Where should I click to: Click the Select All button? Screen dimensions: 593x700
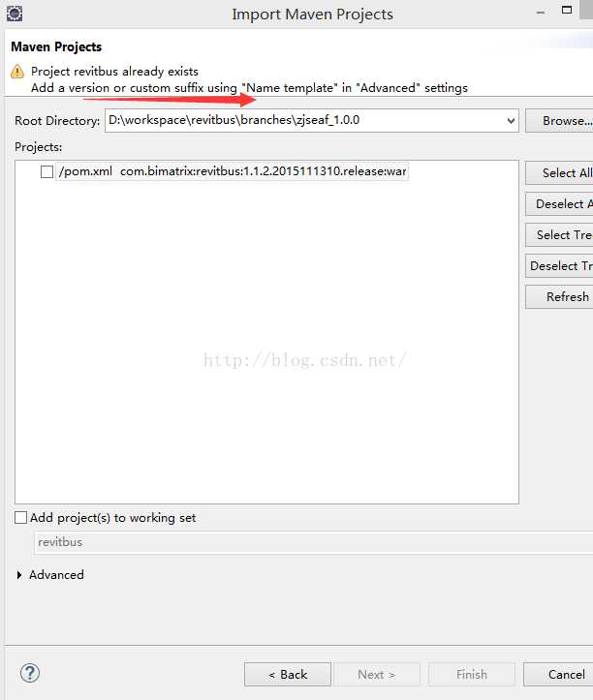point(560,172)
